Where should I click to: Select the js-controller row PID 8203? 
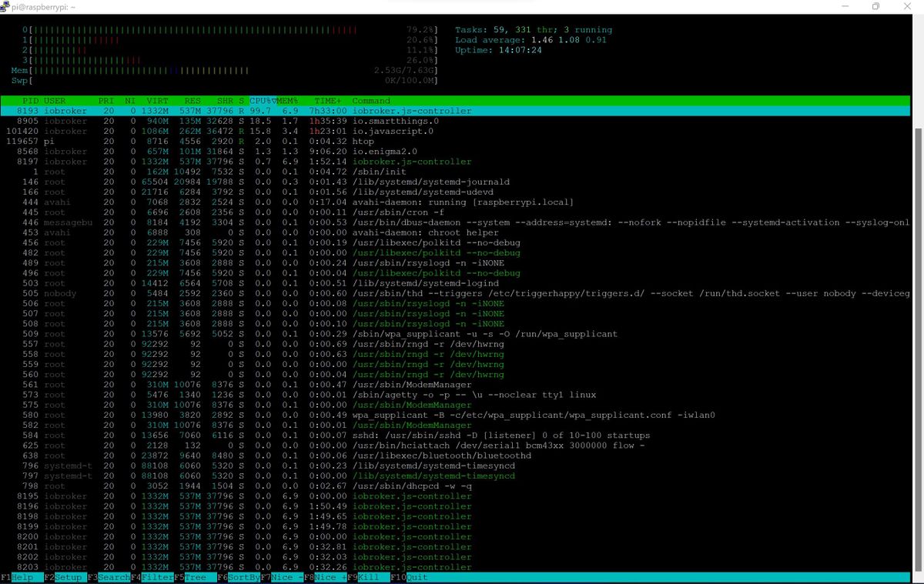(x=455, y=567)
